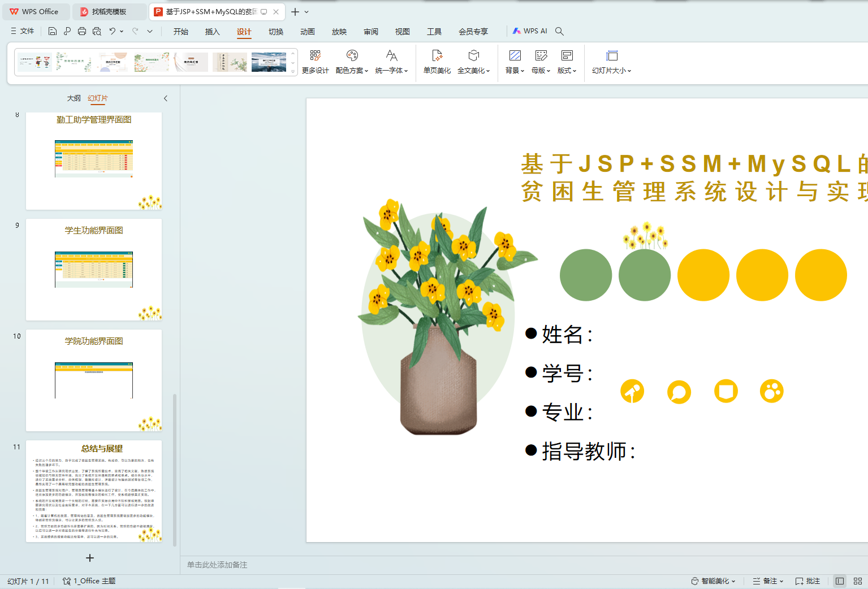Screen dimensions: 868x589
Task: Open WPS AI assistant
Action: tap(530, 31)
